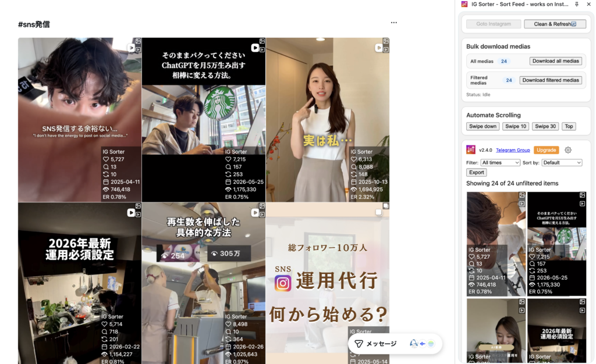Screen dimensions: 596x364
Task: Click the IG Sorter logo next to v2.4.0
Action: (470, 149)
